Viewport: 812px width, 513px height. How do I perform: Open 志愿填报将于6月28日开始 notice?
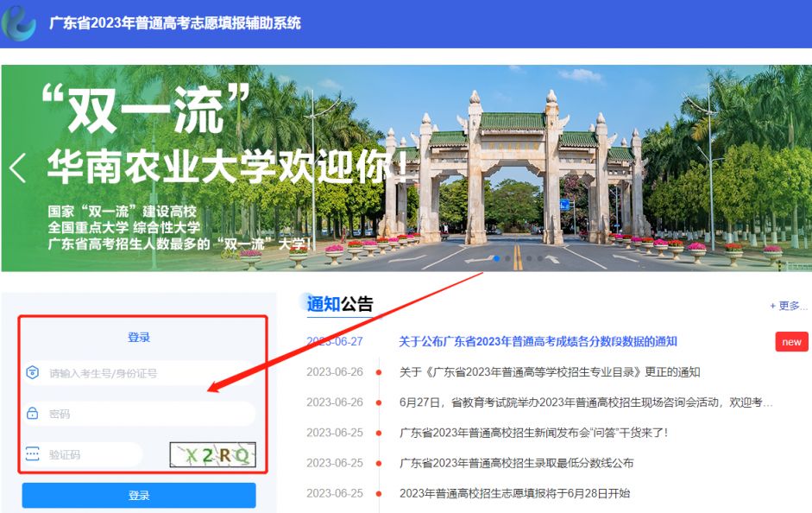(514, 493)
